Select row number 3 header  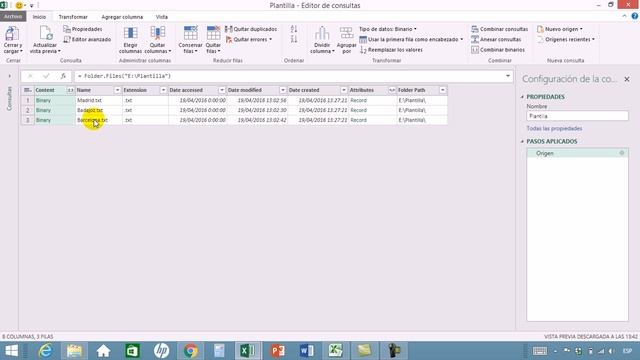coord(27,120)
